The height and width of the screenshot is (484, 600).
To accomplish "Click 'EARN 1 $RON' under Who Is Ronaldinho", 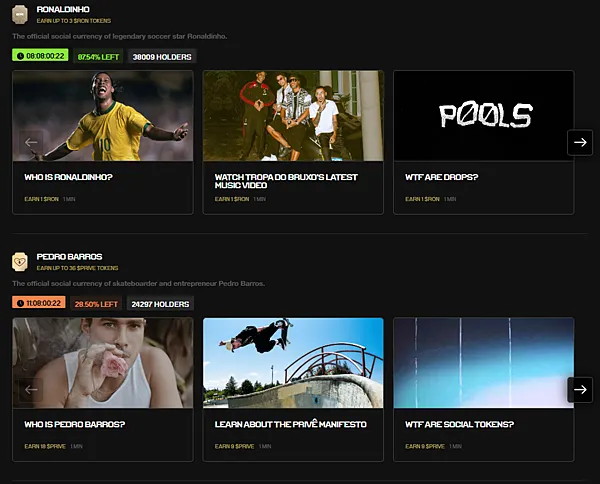I will click(41, 199).
